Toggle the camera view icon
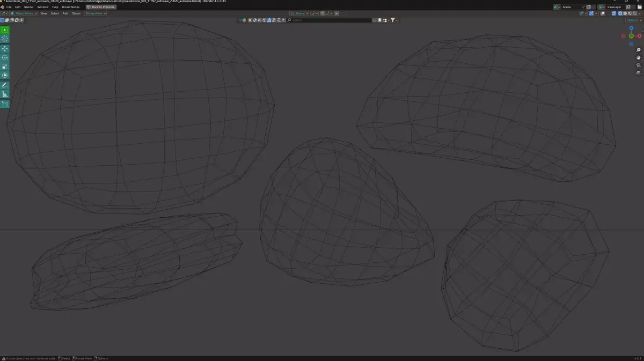This screenshot has width=644, height=361. pyautogui.click(x=639, y=65)
